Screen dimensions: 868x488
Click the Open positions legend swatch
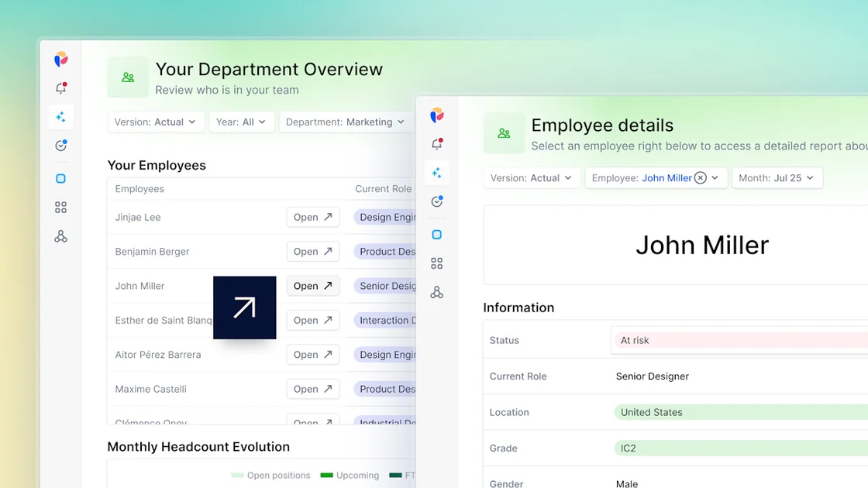[237, 476]
